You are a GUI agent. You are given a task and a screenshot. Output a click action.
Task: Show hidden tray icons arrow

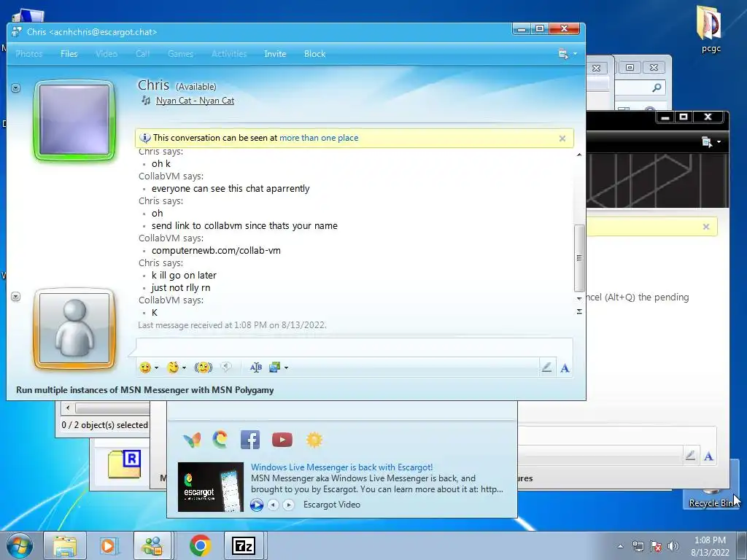(x=620, y=546)
